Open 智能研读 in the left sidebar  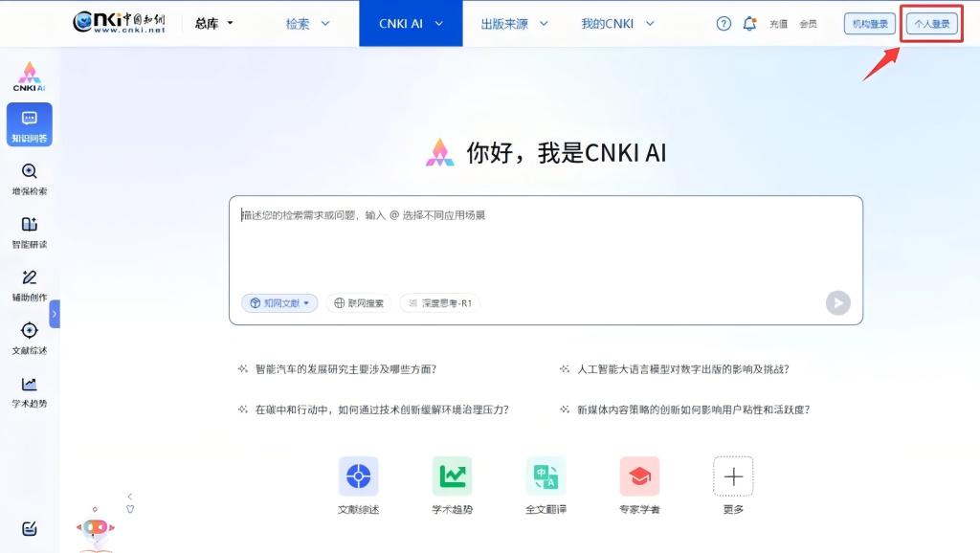tap(29, 231)
